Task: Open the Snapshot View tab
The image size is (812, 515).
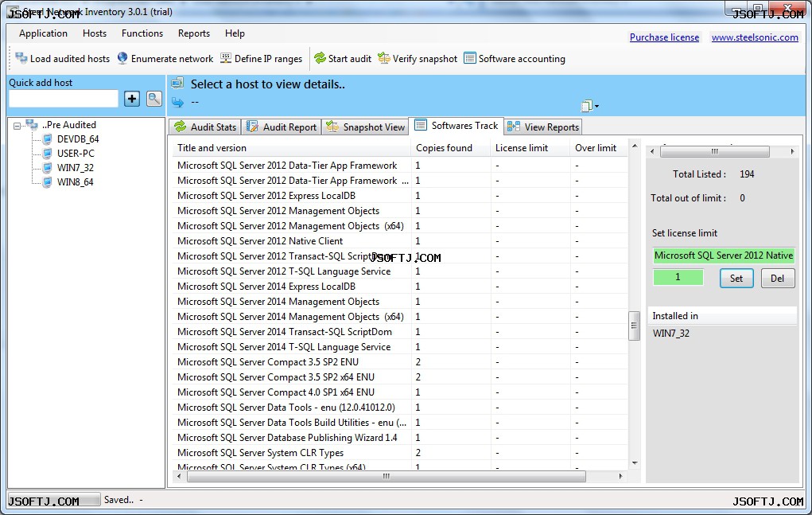Action: click(x=366, y=127)
